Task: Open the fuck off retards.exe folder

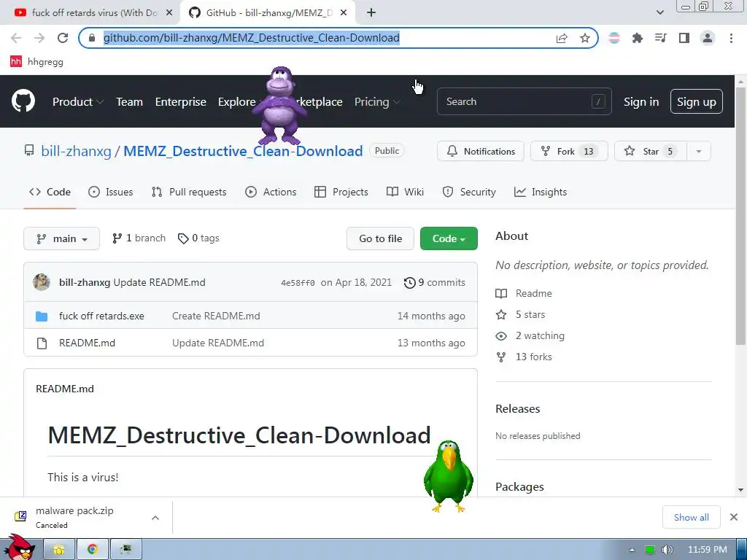Action: pos(101,316)
